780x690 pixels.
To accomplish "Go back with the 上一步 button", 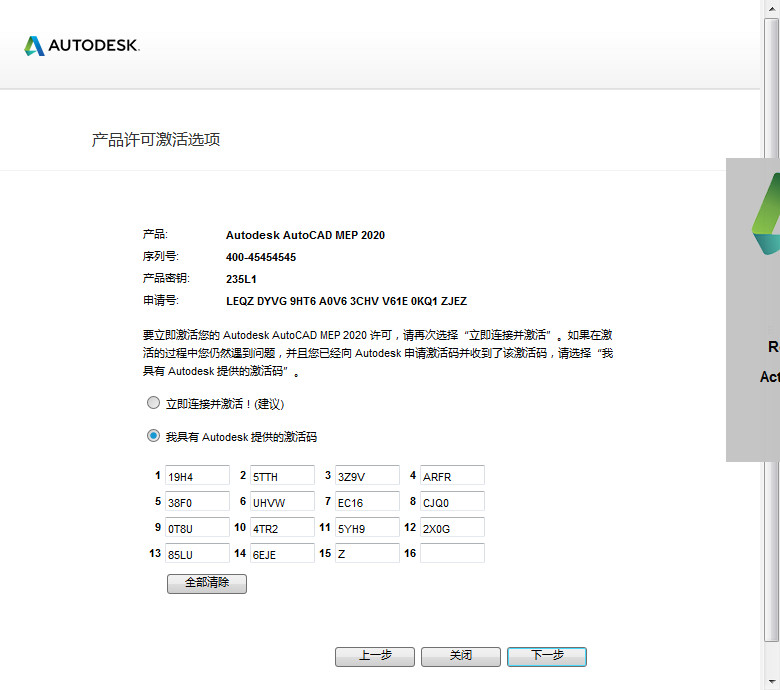I will pyautogui.click(x=375, y=657).
